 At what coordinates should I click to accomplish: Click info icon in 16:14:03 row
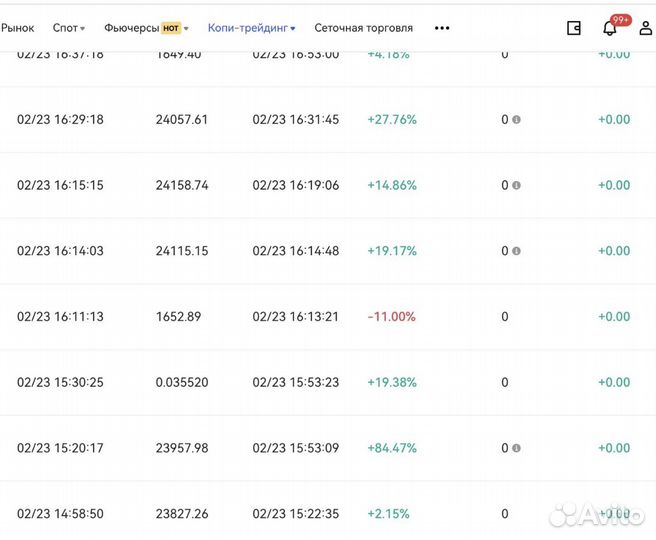[x=516, y=251]
